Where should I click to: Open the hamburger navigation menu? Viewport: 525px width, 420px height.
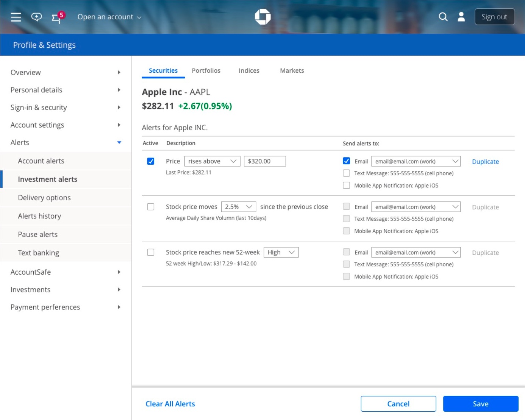click(16, 17)
